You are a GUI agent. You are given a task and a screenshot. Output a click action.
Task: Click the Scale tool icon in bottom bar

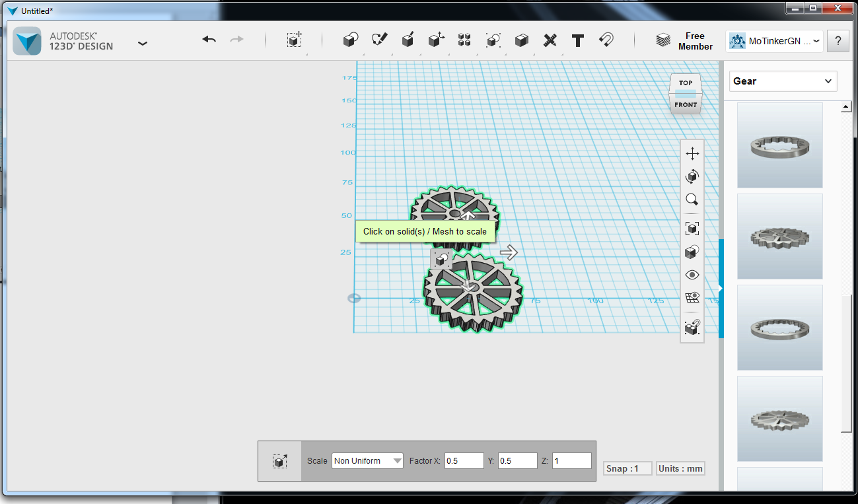pyautogui.click(x=279, y=461)
